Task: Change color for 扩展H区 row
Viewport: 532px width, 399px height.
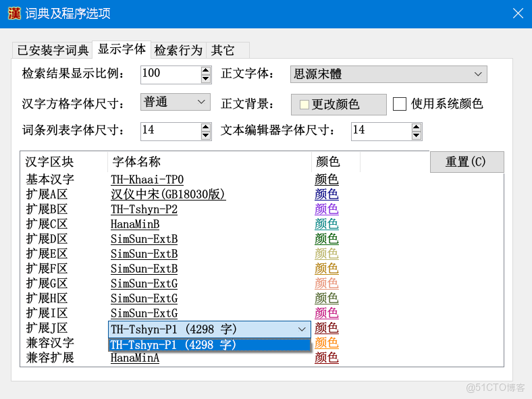Action: 327,298
